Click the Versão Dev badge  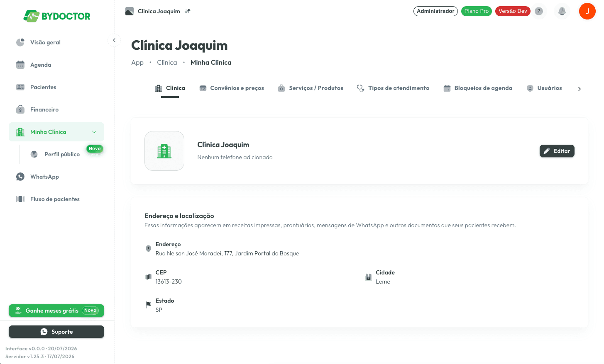point(513,11)
